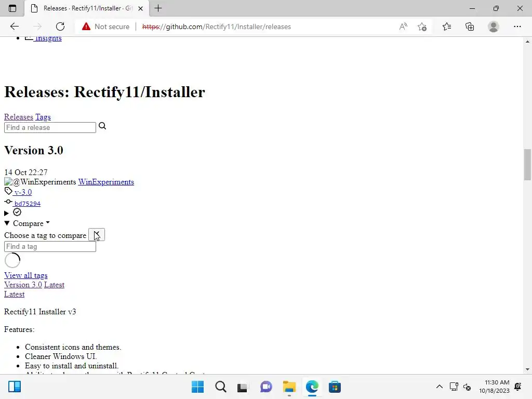Open Widgets icon on taskbar
Screen dimensions: 532x399
click(x=15, y=387)
